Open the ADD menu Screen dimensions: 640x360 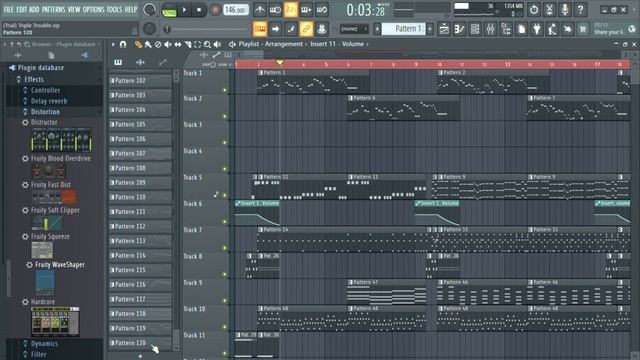click(x=34, y=9)
